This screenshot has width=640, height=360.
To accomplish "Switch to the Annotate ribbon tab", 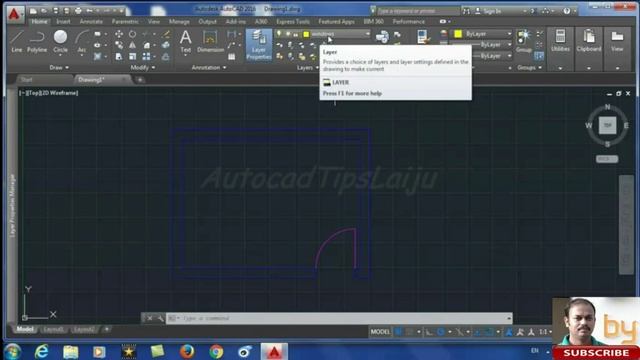I will 91,21.
